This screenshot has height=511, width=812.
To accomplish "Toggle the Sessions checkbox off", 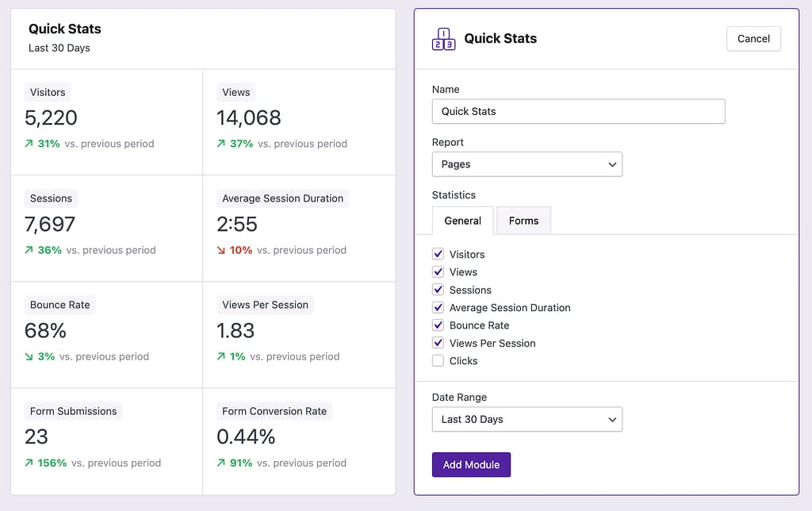I will (438, 290).
